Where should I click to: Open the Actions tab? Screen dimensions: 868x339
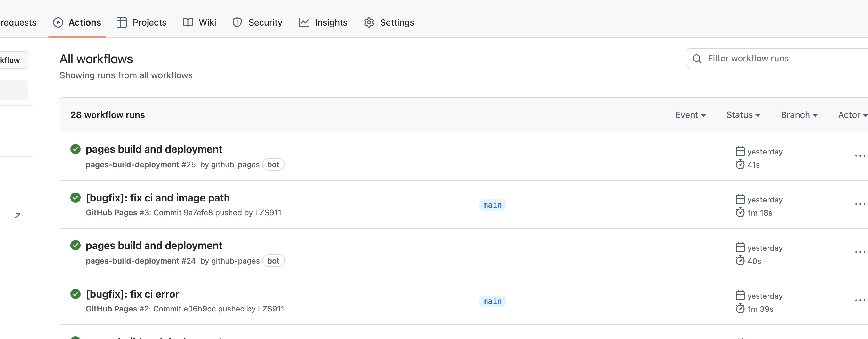pos(77,22)
